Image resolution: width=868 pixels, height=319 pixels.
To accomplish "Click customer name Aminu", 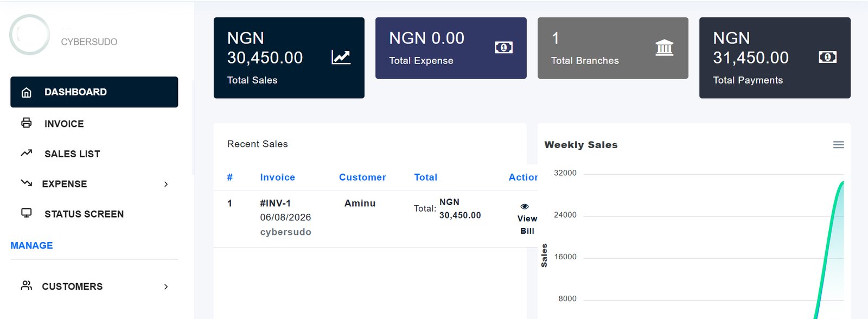I will [360, 203].
